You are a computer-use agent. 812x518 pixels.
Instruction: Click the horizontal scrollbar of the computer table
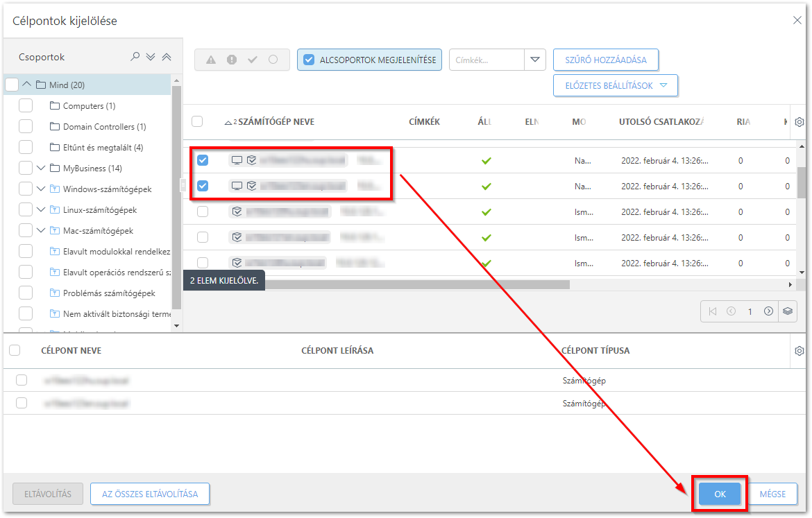coord(416,284)
